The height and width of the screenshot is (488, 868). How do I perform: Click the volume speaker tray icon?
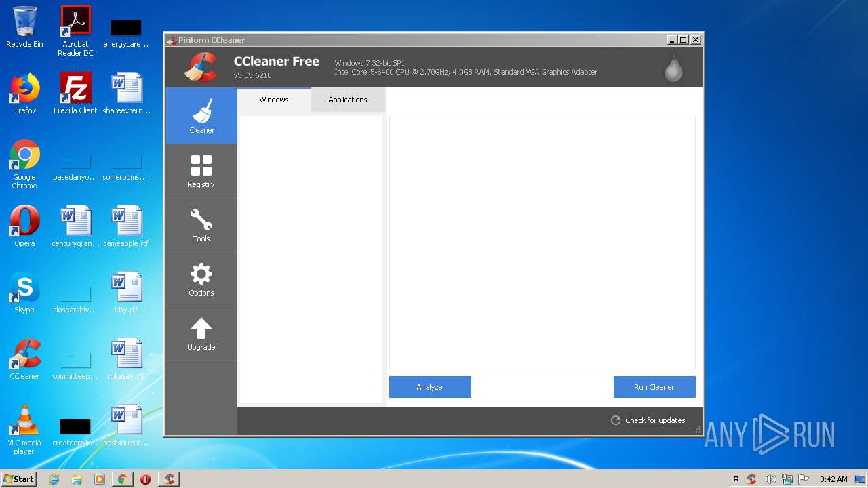tap(770, 479)
